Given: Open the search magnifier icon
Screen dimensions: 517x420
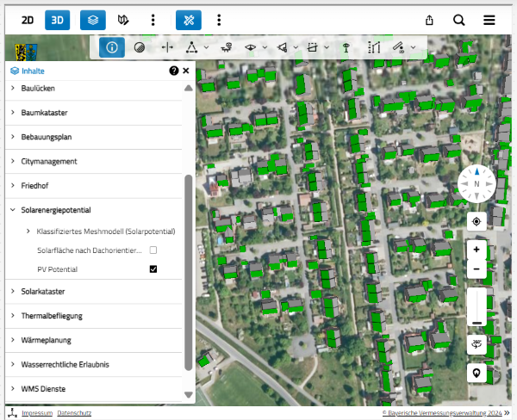Looking at the screenshot, I should [458, 20].
